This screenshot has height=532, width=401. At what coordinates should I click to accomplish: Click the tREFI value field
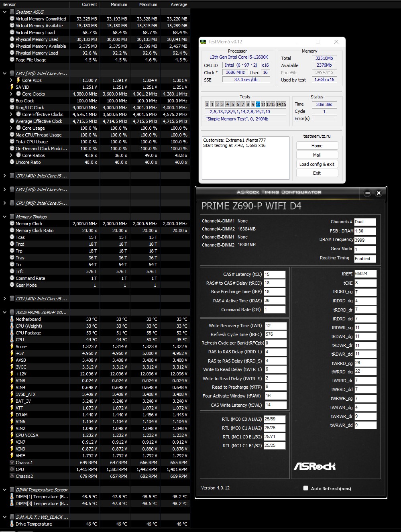click(365, 273)
